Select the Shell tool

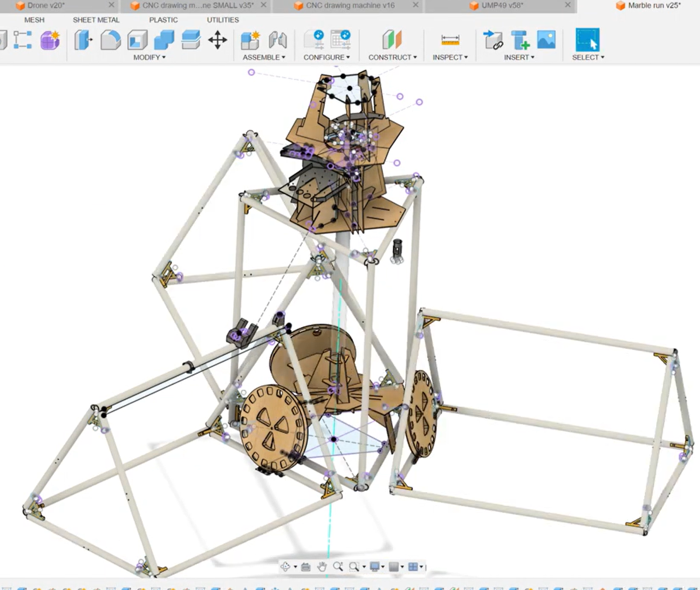point(137,40)
